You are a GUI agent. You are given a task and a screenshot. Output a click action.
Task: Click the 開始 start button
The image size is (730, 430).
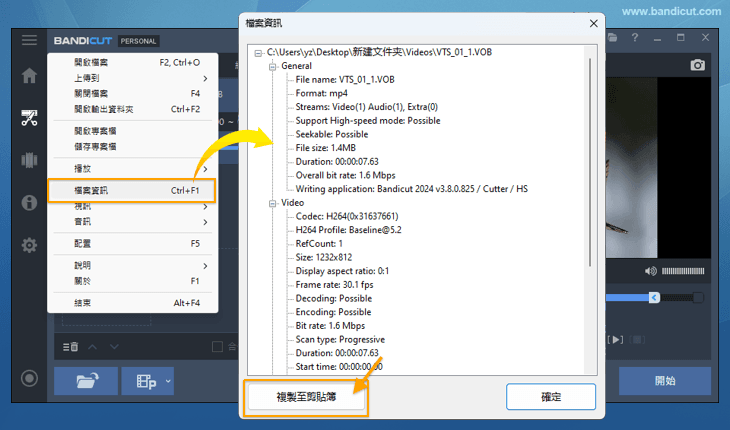[665, 381]
